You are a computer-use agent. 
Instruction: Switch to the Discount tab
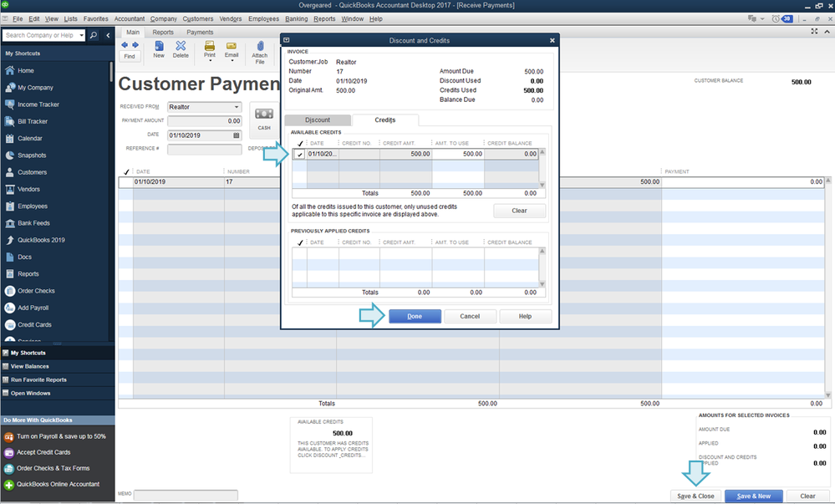(x=318, y=120)
